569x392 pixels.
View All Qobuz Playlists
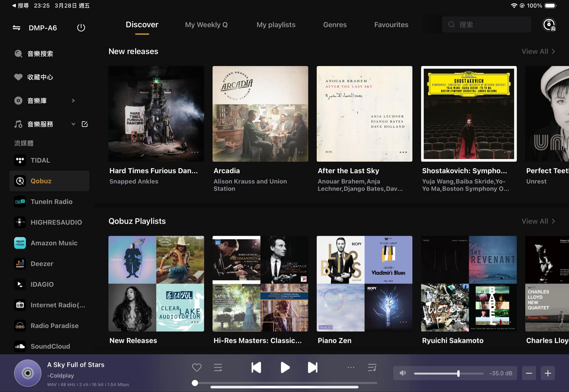538,221
